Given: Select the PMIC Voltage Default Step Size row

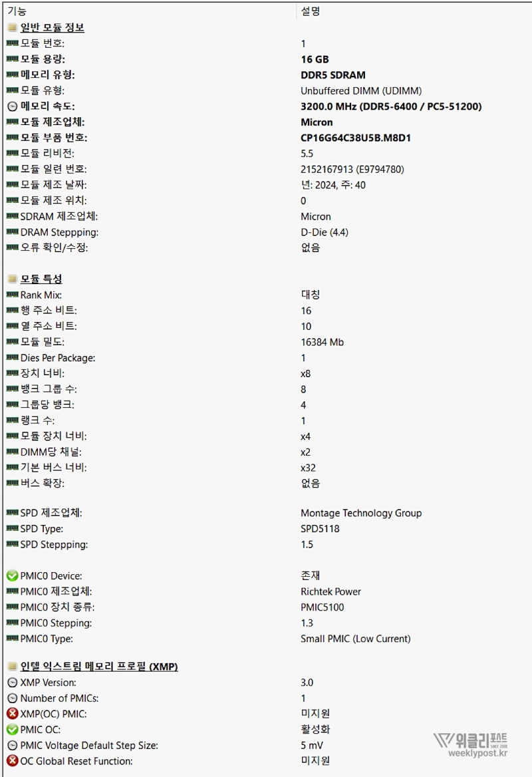Looking at the screenshot, I should point(89,745).
